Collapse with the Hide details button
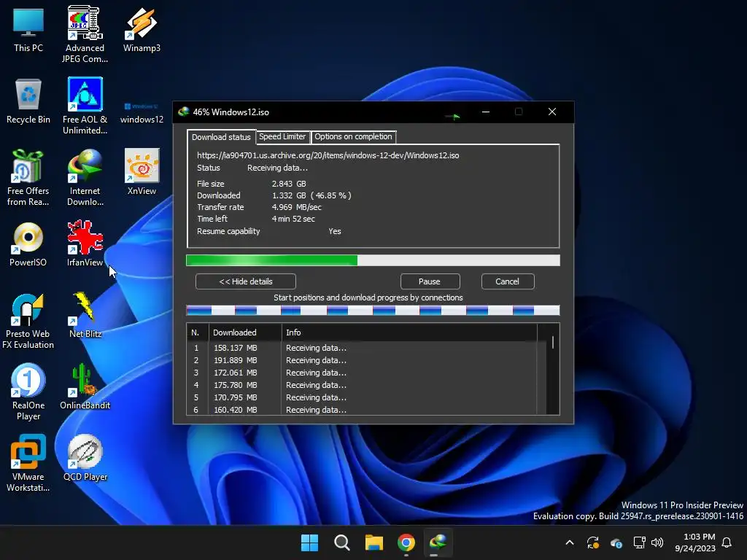Image resolution: width=747 pixels, height=560 pixels. pyautogui.click(x=246, y=281)
